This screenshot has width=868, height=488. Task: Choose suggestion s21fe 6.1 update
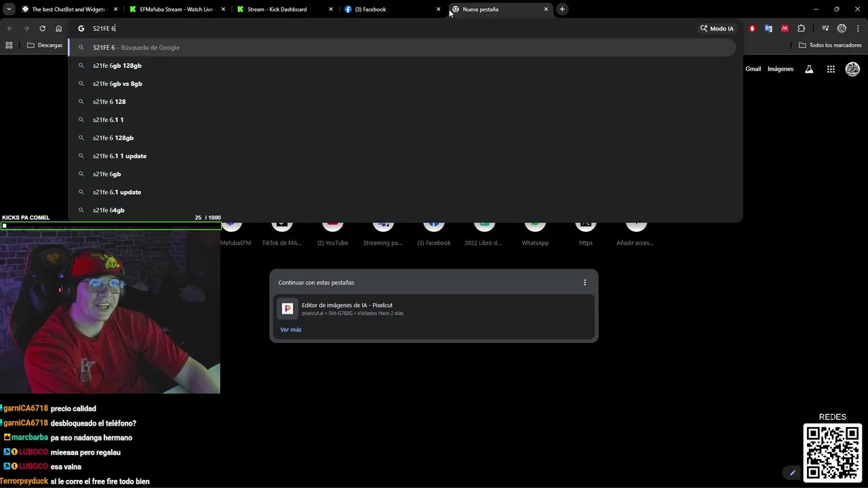[402, 192]
